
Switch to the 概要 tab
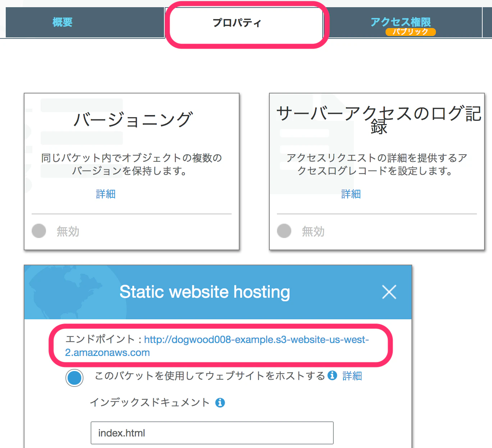(85, 22)
